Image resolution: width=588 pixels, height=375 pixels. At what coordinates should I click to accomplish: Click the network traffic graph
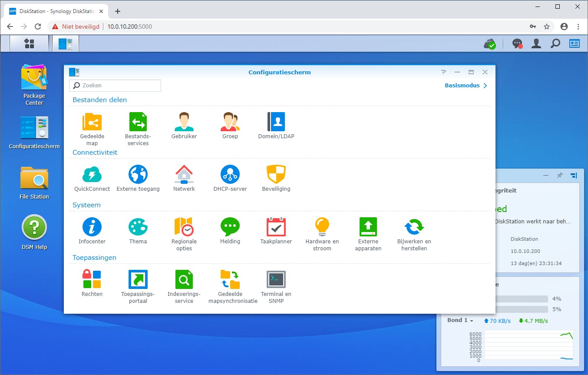coord(529,345)
